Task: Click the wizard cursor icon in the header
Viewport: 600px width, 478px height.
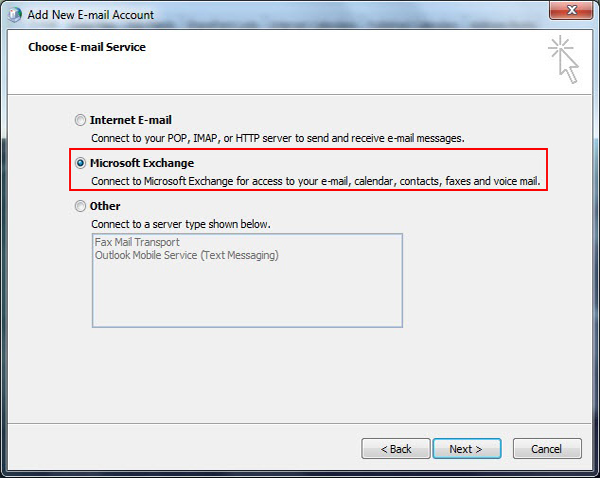Action: pos(564,61)
